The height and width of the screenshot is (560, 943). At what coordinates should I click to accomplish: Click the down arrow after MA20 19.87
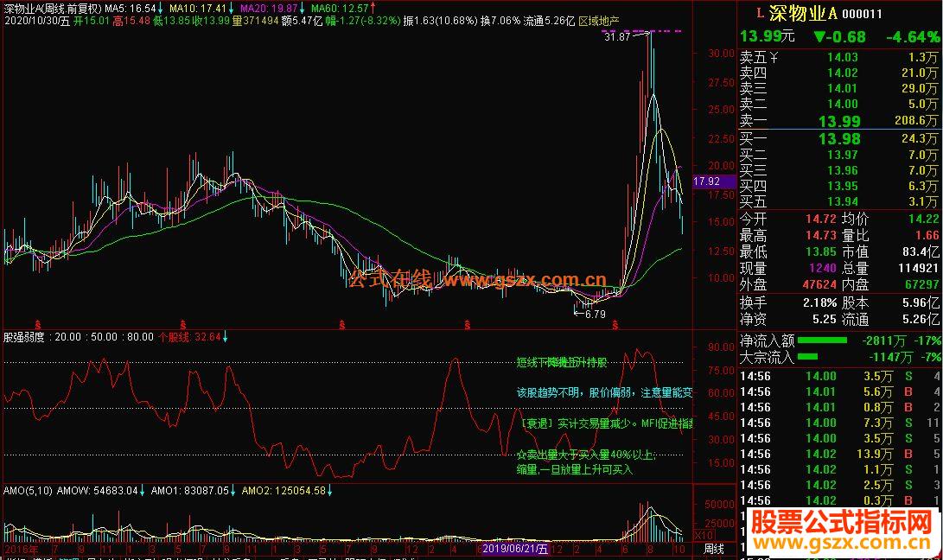tap(303, 9)
